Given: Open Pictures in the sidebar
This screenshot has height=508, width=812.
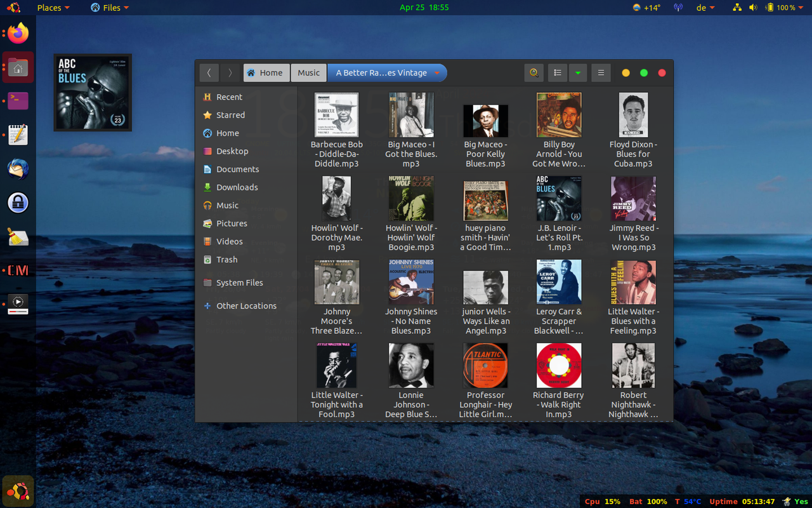Looking at the screenshot, I should click(x=246, y=224).
